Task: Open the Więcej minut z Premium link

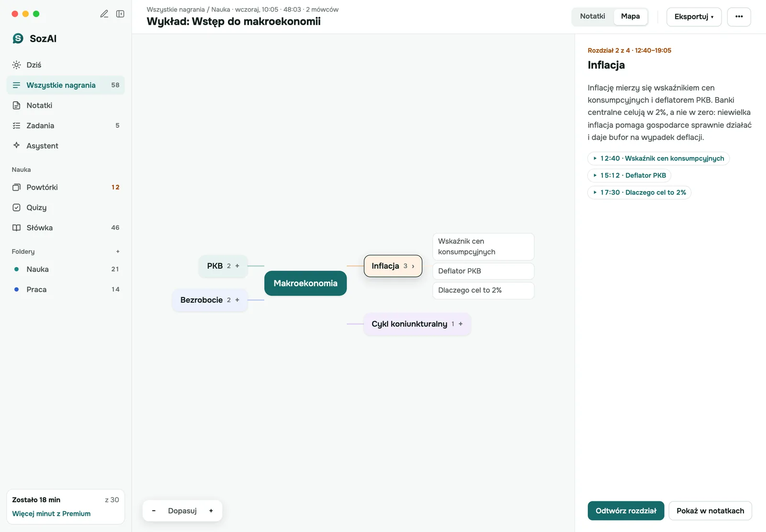Action: coord(51,513)
